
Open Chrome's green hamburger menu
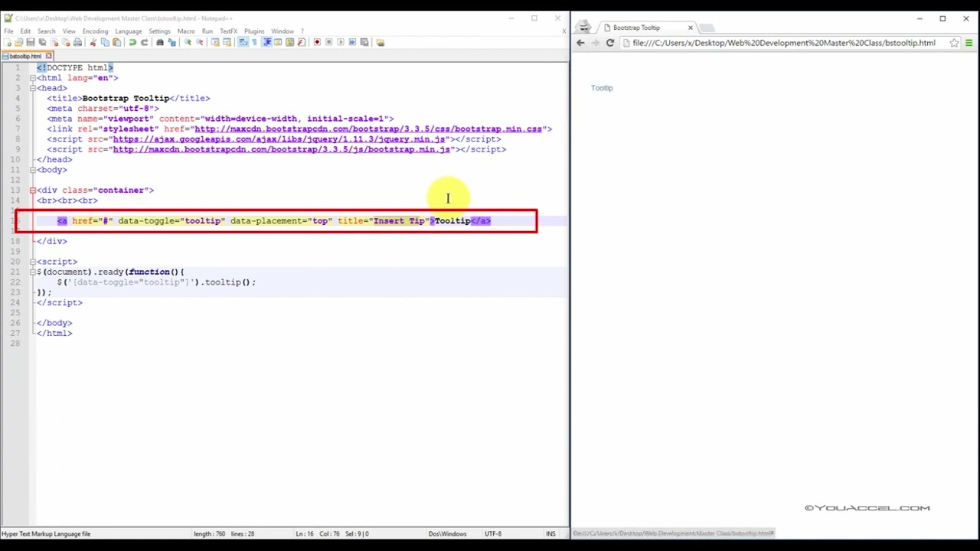969,43
